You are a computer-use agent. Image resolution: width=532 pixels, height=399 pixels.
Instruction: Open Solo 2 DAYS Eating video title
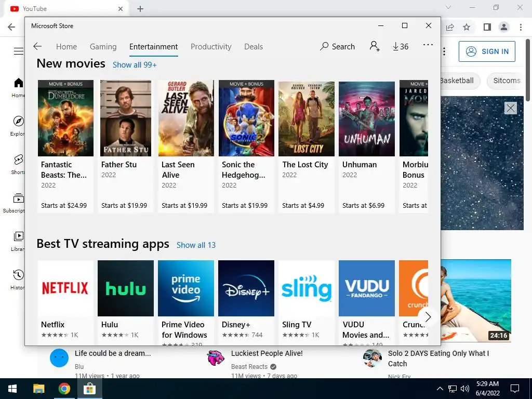[x=438, y=358]
